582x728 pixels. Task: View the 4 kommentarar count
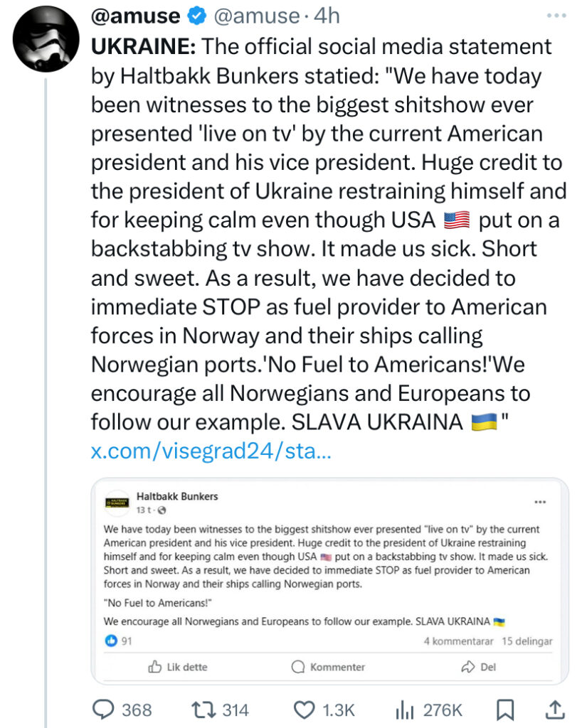pos(458,641)
